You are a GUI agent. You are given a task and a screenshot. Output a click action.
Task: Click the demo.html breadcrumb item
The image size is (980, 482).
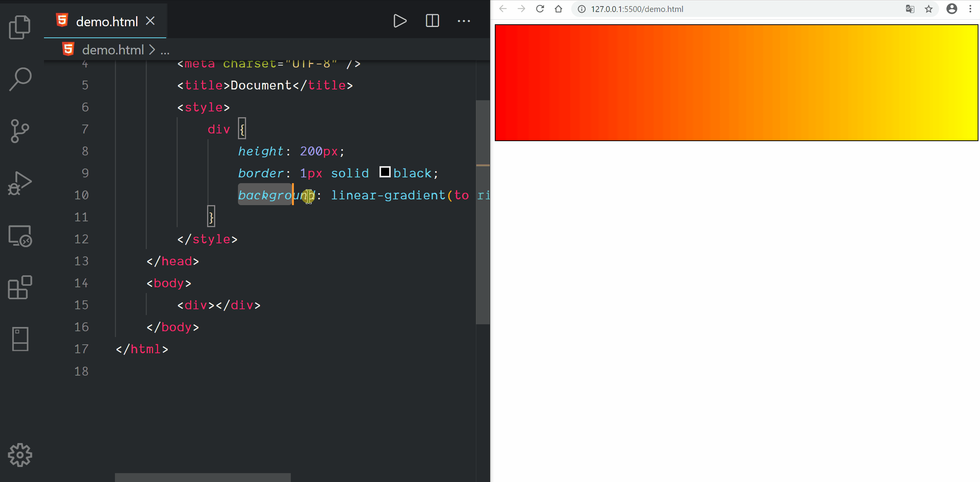(x=113, y=50)
